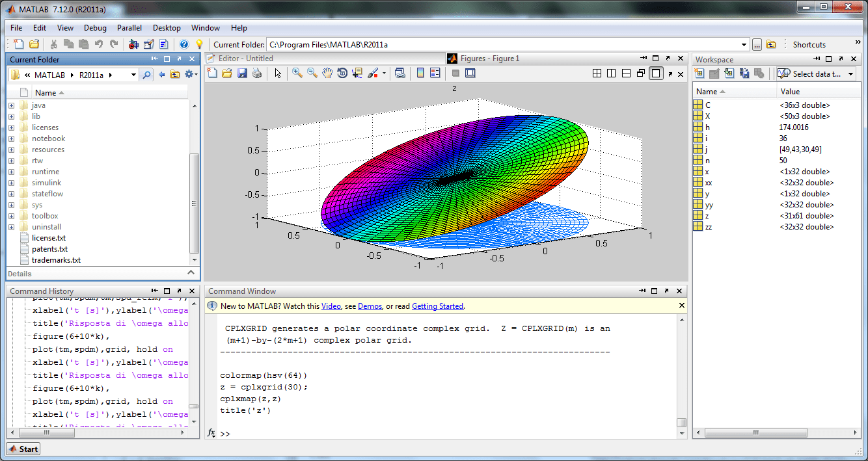868x461 pixels.
Task: Select the Pan tool in the figure toolbar
Action: [x=328, y=73]
